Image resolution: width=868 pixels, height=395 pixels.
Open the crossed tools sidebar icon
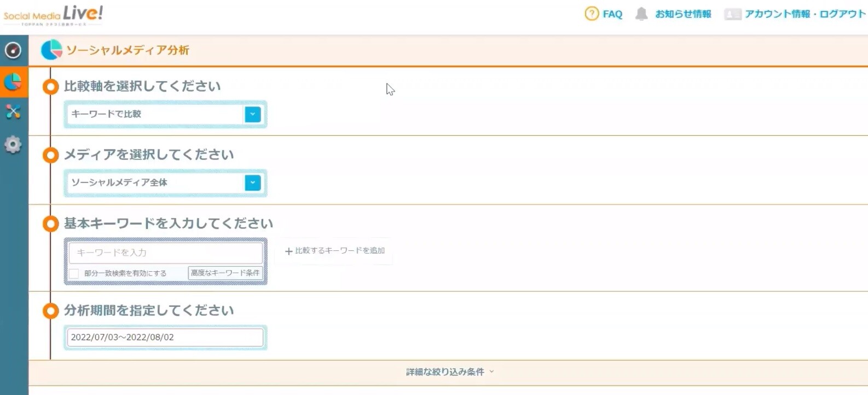coord(13,112)
